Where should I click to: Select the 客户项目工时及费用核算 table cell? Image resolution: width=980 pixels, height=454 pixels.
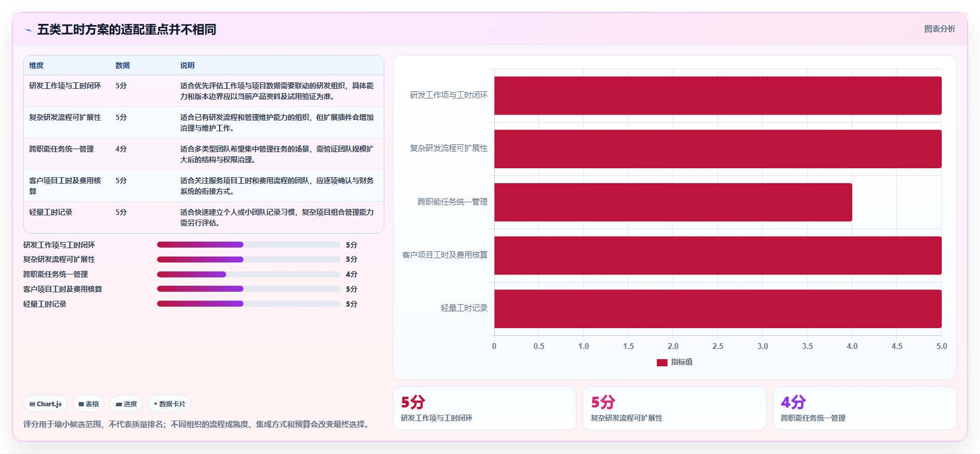pos(65,186)
